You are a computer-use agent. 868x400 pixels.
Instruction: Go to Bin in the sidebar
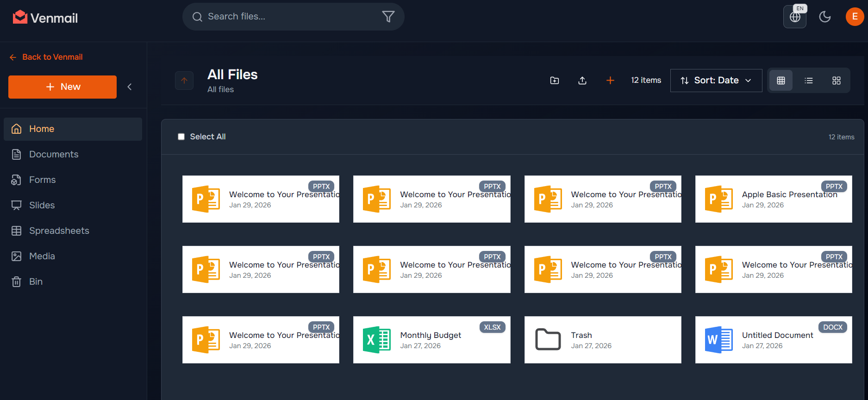36,281
